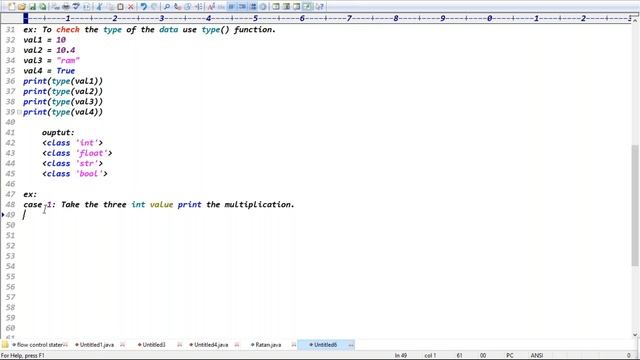
Task: Click the cliptext window toolbar icon
Action: click(x=276, y=7)
